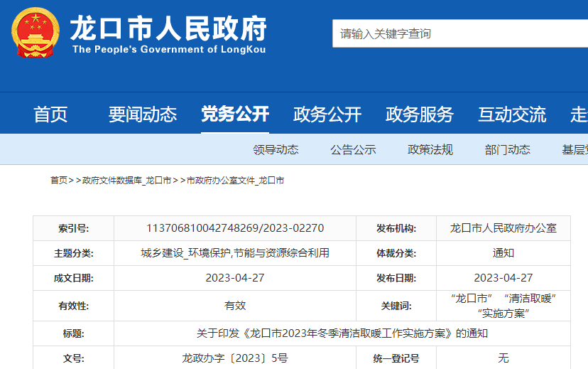The width and height of the screenshot is (588, 369).
Task: Click the index number 113706810042748269/2023-02270
Action: [x=234, y=228]
